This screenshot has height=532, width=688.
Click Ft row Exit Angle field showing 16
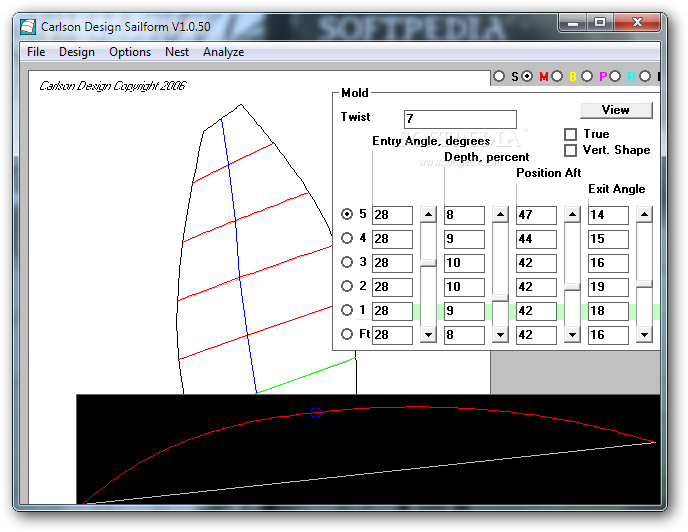coord(608,335)
